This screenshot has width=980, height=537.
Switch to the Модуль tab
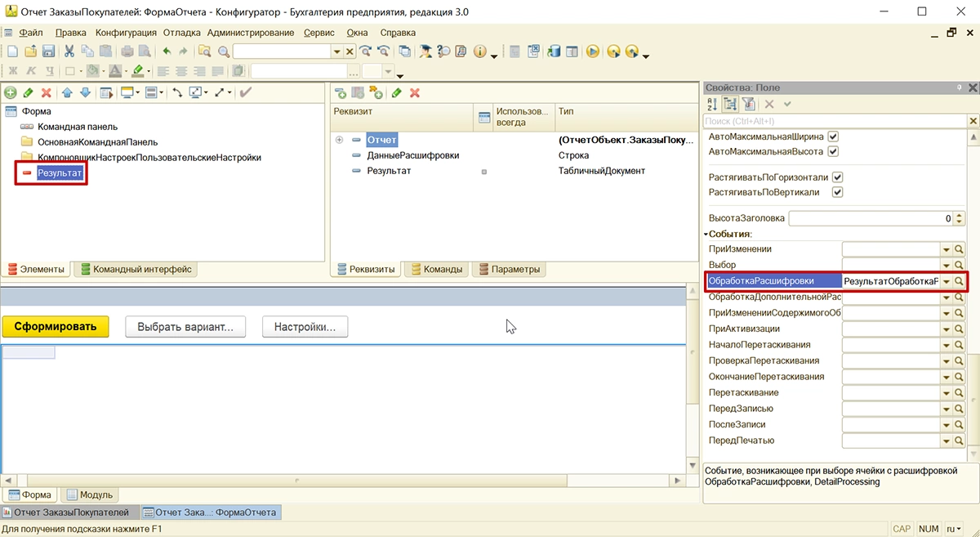tap(90, 494)
